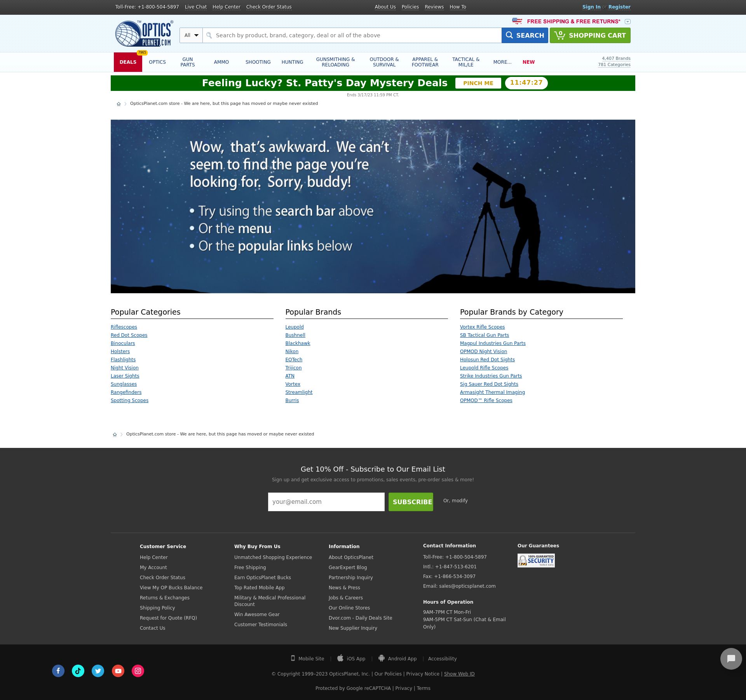Open the OPTICS menu
746x700 pixels.
click(x=157, y=62)
